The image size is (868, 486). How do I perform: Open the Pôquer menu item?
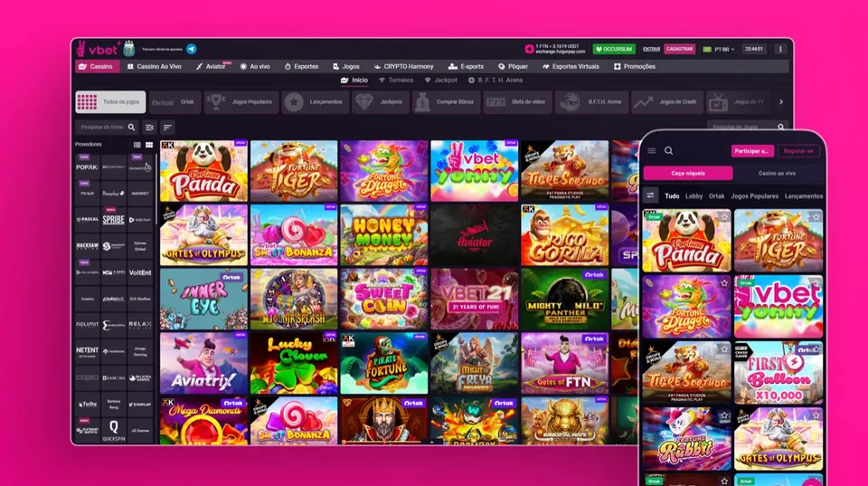[513, 66]
